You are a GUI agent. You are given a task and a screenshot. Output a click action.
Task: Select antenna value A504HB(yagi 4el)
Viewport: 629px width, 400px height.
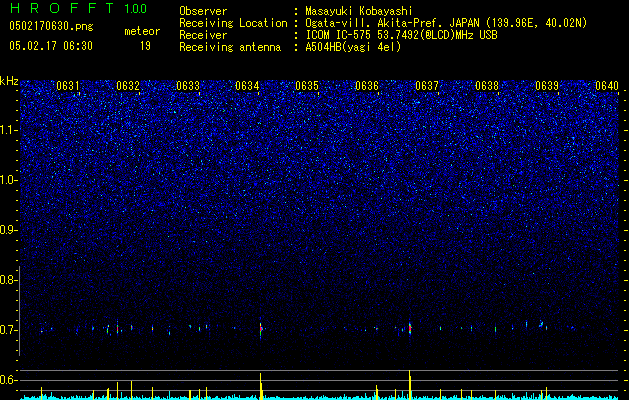[353, 47]
